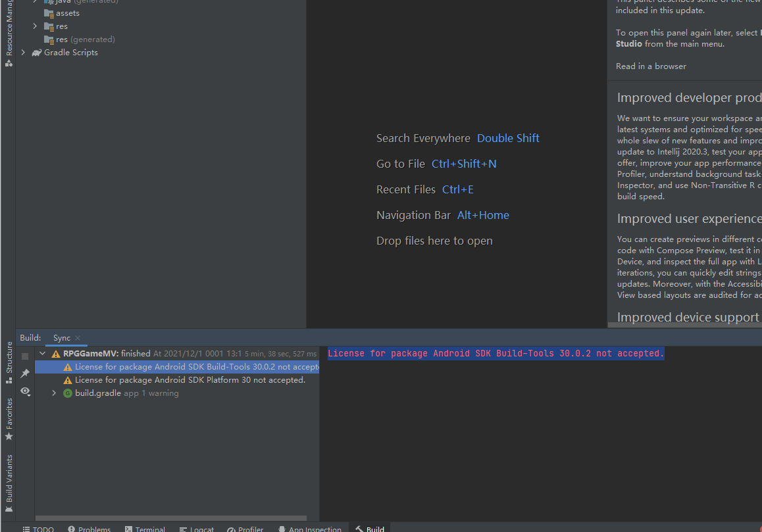Open the Favorites star side panel
The height and width of the screenshot is (532, 762).
click(9, 420)
